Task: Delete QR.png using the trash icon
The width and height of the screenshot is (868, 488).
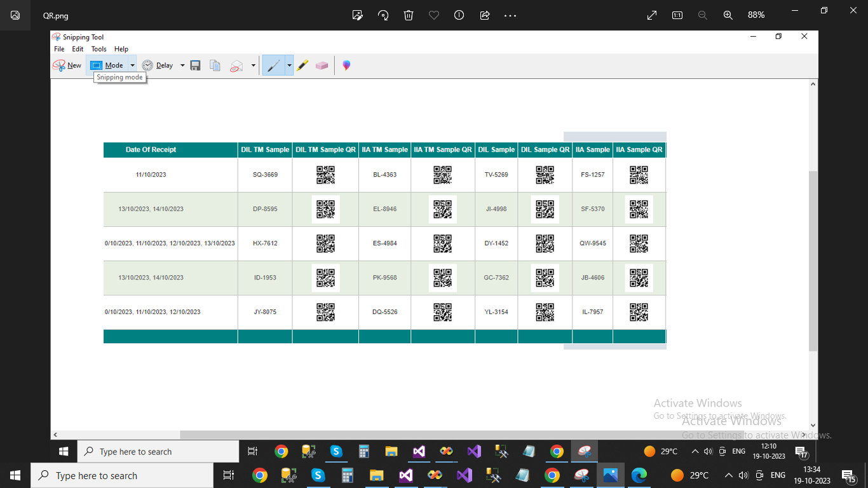Action: pyautogui.click(x=409, y=15)
